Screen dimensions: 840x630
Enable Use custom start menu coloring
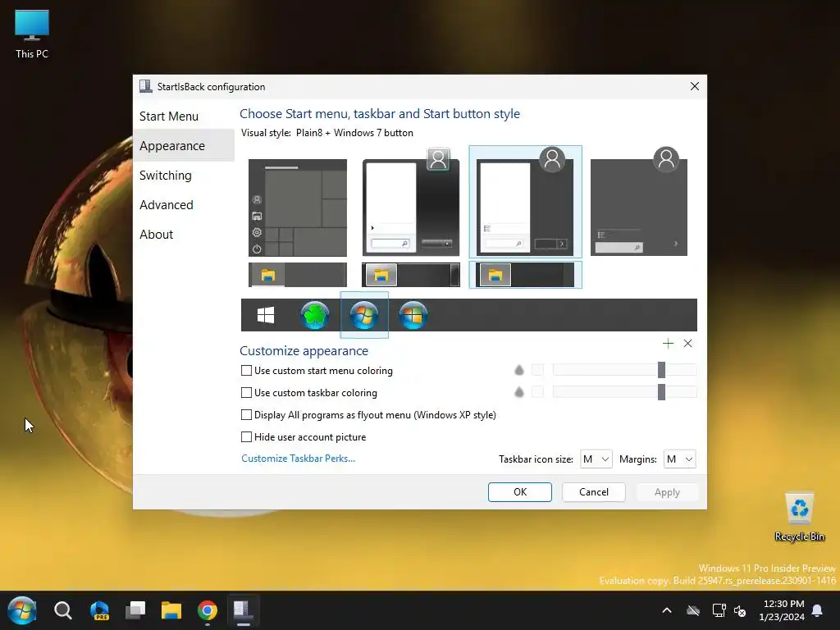coord(246,371)
